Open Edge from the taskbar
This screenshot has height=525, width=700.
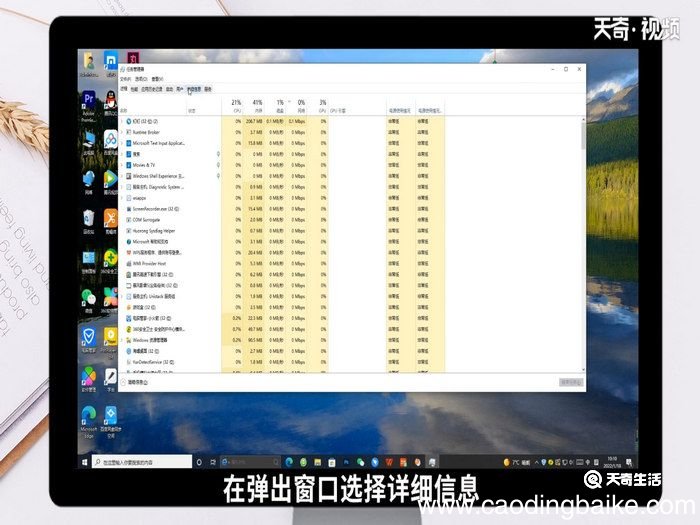[289, 462]
